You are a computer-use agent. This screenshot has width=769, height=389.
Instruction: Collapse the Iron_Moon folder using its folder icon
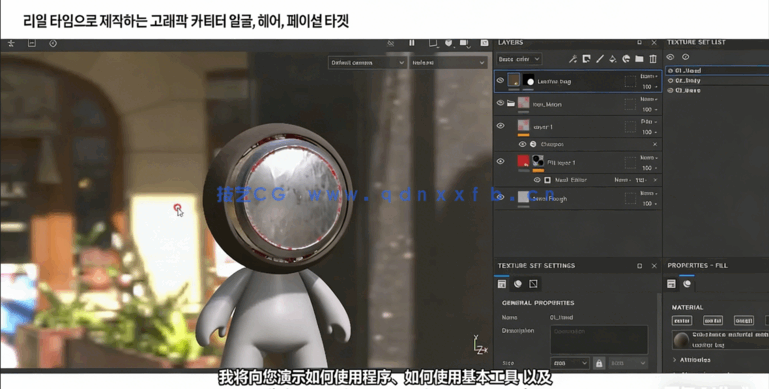pos(511,104)
